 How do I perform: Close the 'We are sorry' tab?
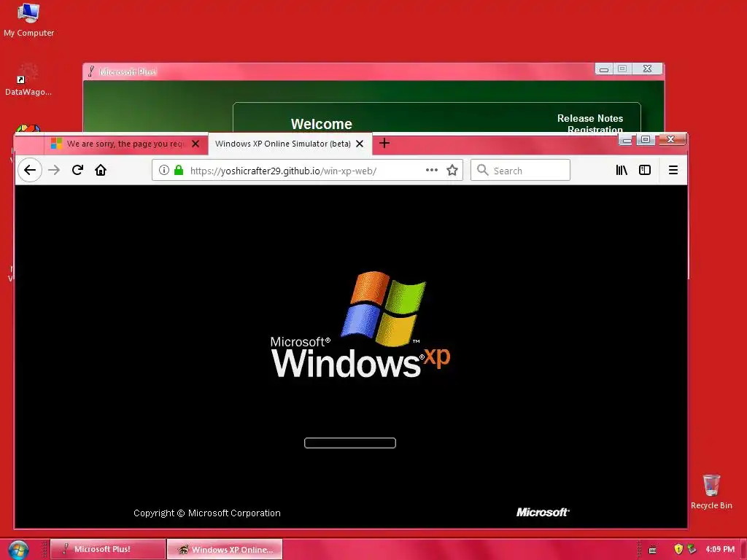pos(196,144)
